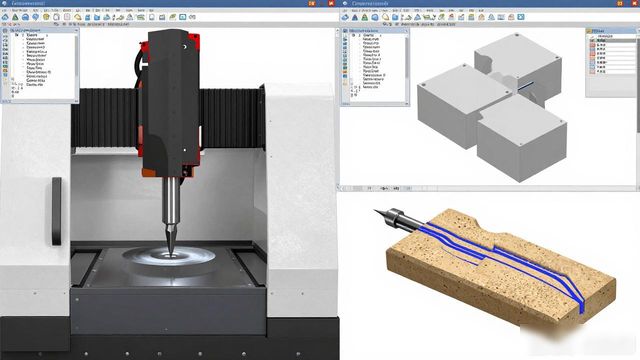The height and width of the screenshot is (360, 640).
Task: Click the horizontal scrollbar below the 3D block viewport
Action: pos(488,188)
